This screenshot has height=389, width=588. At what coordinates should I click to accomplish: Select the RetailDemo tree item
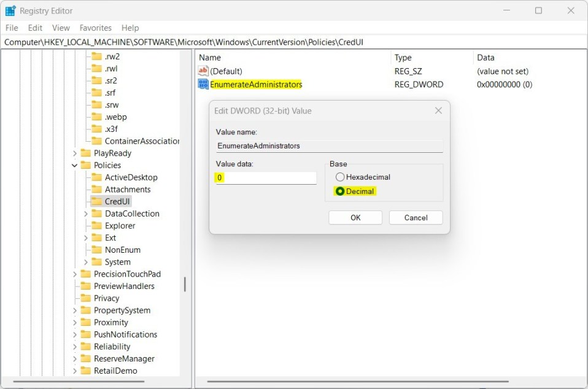point(115,371)
